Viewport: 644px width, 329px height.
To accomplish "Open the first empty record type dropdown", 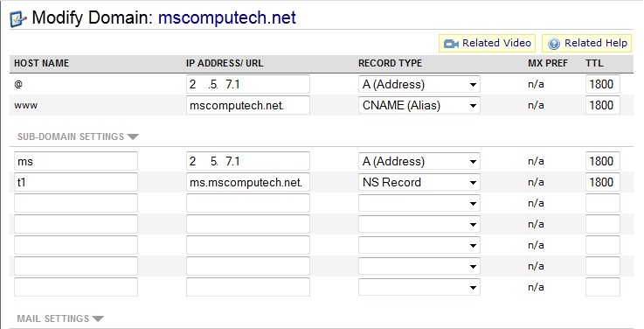I will 419,203.
